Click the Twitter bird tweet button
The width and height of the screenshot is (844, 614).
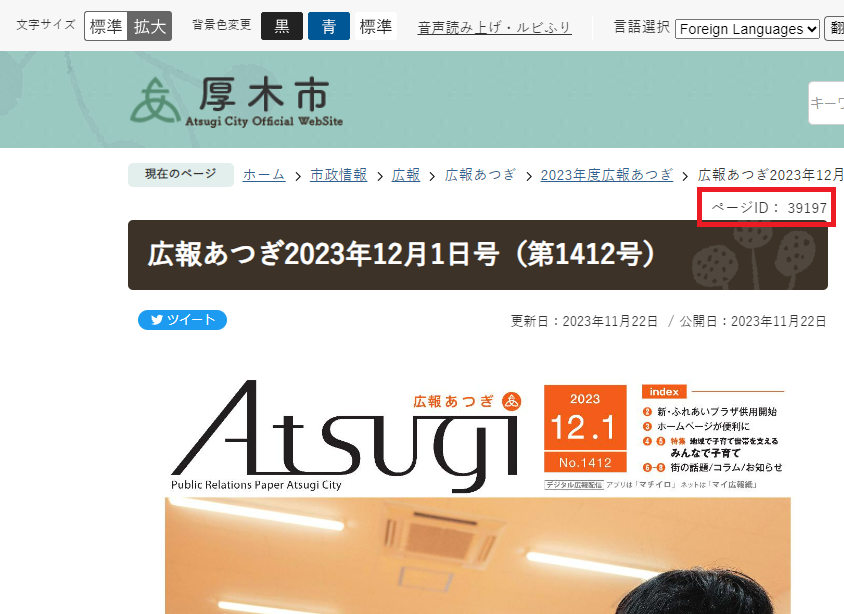(x=182, y=320)
